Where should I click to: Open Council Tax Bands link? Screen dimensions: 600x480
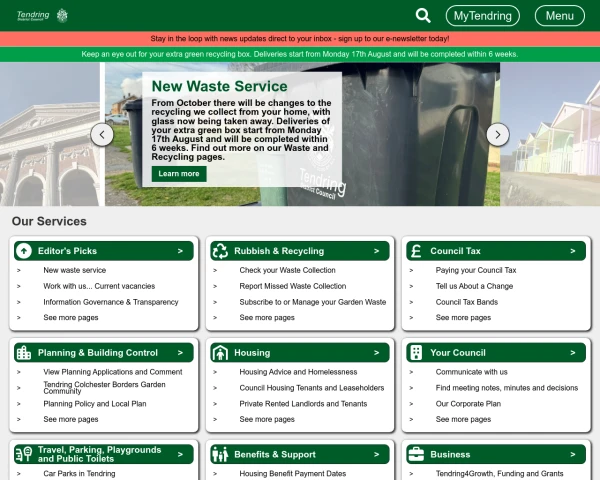(467, 302)
